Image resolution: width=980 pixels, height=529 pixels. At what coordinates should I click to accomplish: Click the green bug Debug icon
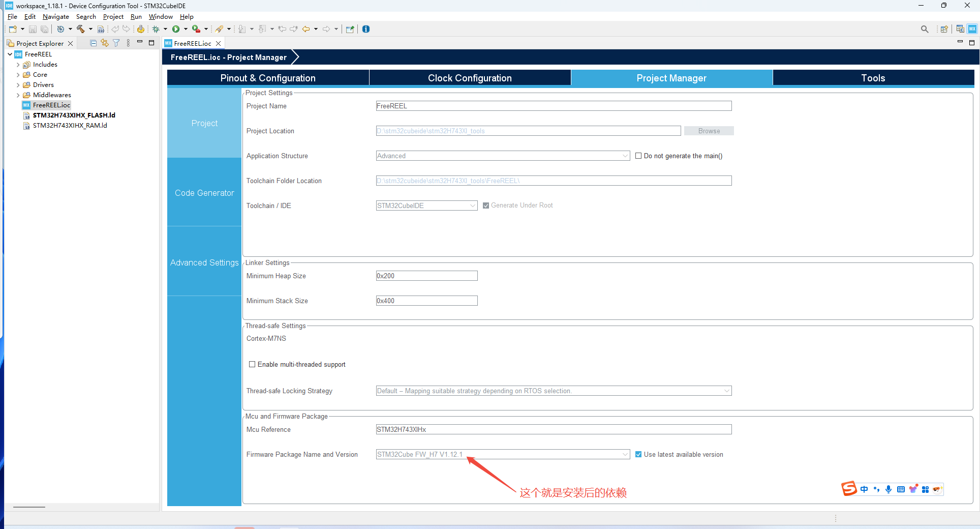point(156,29)
